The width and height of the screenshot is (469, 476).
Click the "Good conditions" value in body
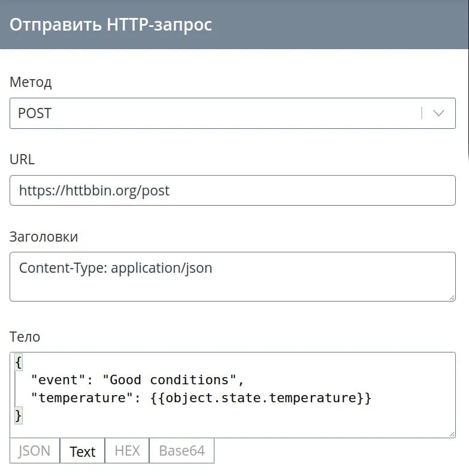172,380
